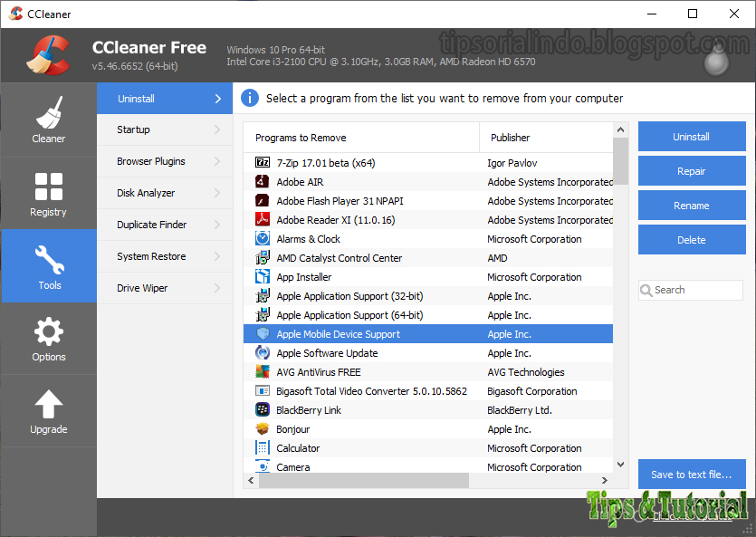Expand the Startup chevron arrow
The width and height of the screenshot is (756, 537).
coord(217,129)
